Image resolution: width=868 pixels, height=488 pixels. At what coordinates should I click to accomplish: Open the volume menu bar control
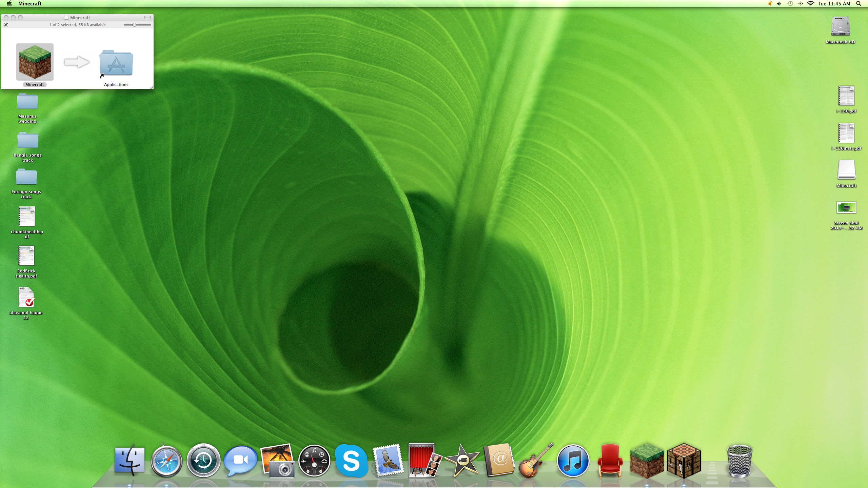coord(779,4)
